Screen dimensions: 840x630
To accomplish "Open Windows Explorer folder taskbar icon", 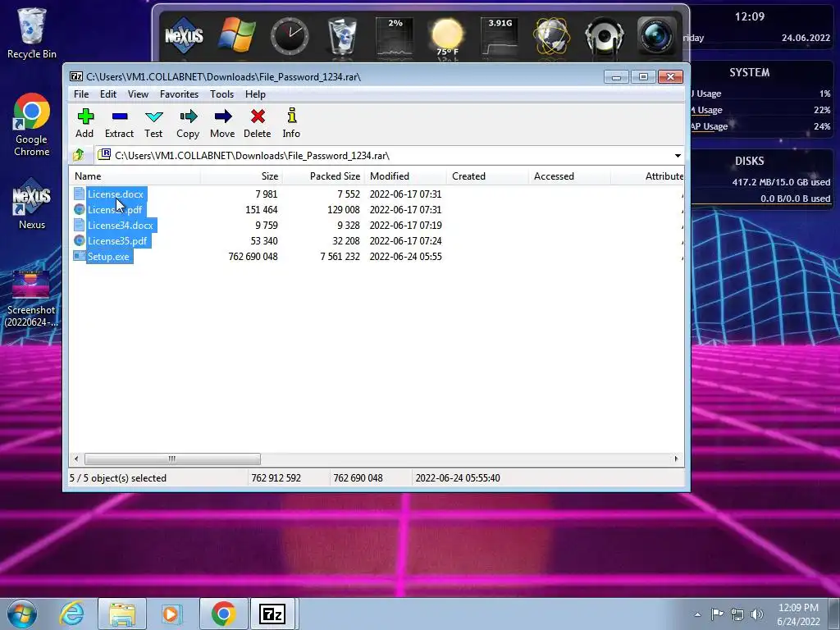I will pyautogui.click(x=122, y=614).
